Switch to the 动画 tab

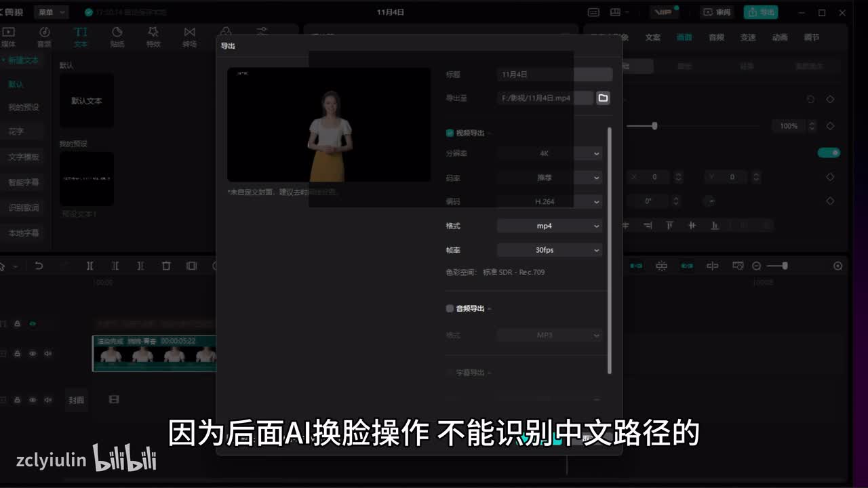pyautogui.click(x=780, y=37)
